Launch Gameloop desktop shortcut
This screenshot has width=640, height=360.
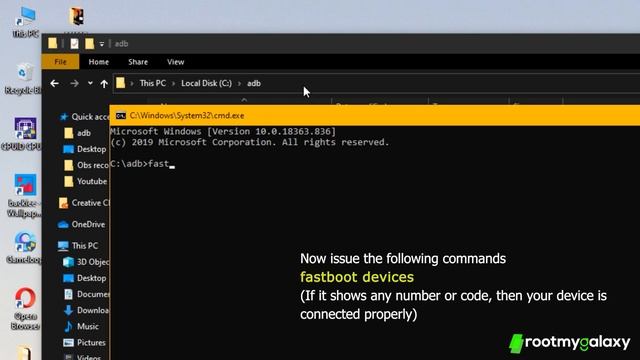coord(24,247)
